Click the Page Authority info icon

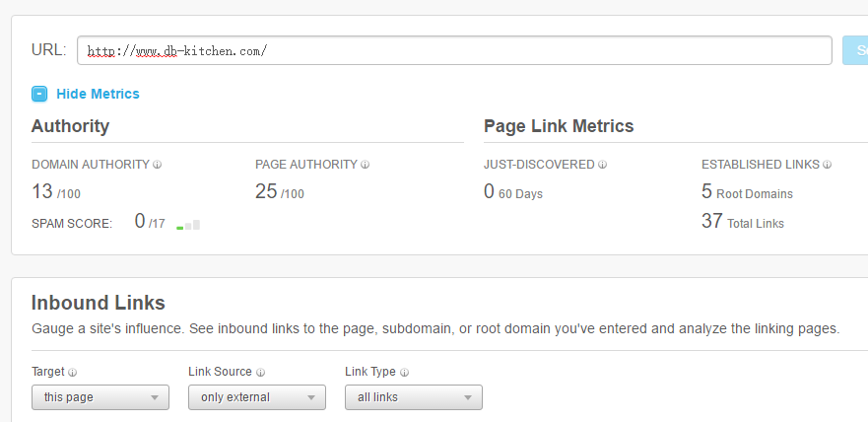pyautogui.click(x=365, y=165)
